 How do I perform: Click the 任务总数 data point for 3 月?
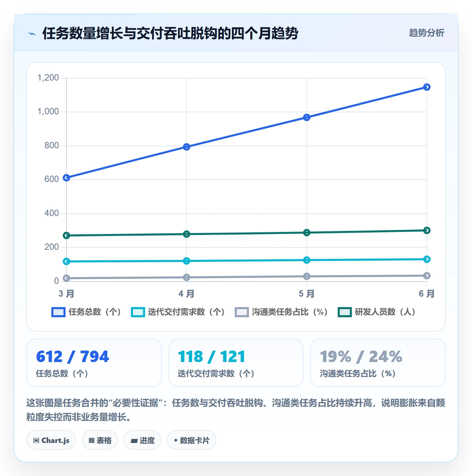[66, 178]
